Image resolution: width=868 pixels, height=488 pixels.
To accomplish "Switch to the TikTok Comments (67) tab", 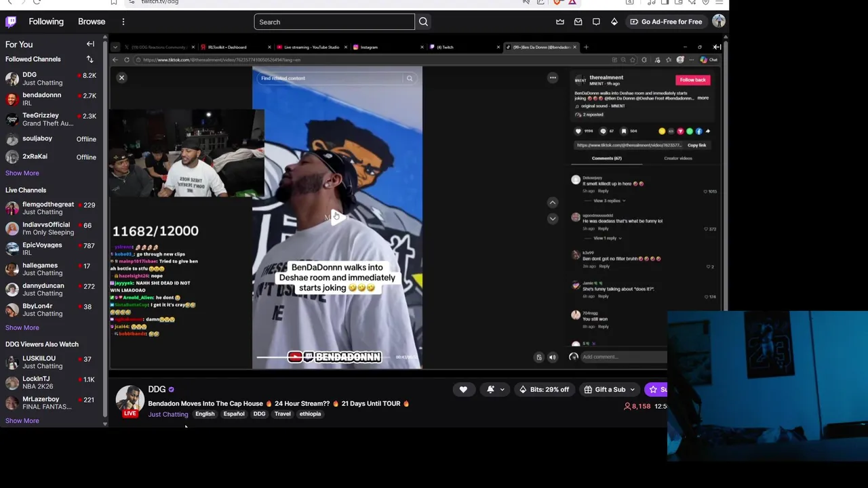I will 606,159.
